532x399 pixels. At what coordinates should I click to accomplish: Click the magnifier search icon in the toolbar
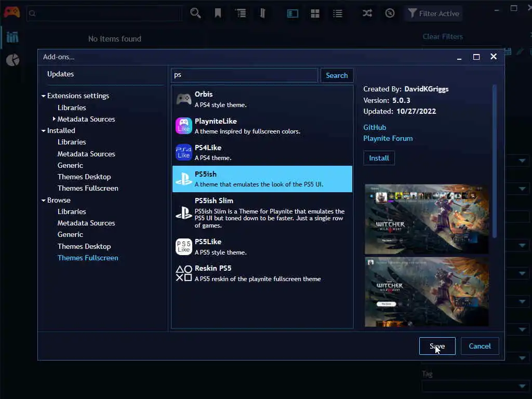point(195,13)
